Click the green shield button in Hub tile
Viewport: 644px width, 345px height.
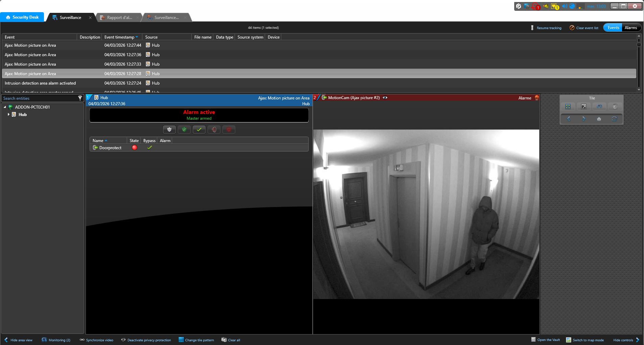184,130
